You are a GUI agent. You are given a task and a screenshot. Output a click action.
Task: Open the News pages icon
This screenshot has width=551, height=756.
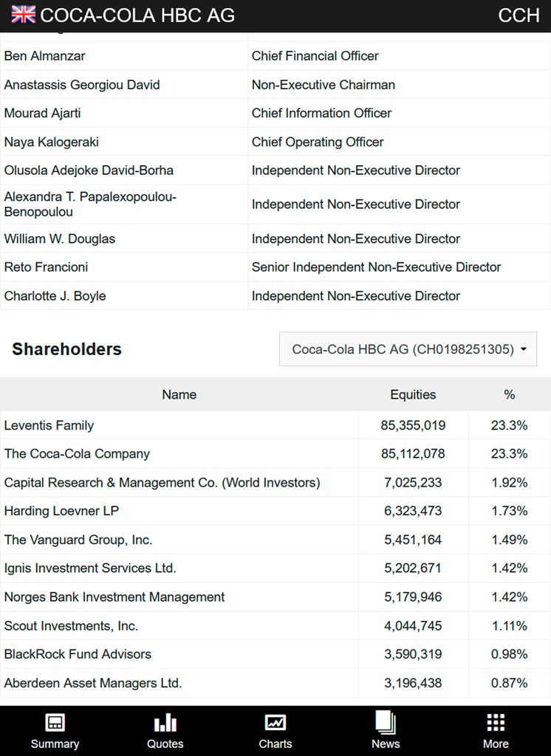386,722
